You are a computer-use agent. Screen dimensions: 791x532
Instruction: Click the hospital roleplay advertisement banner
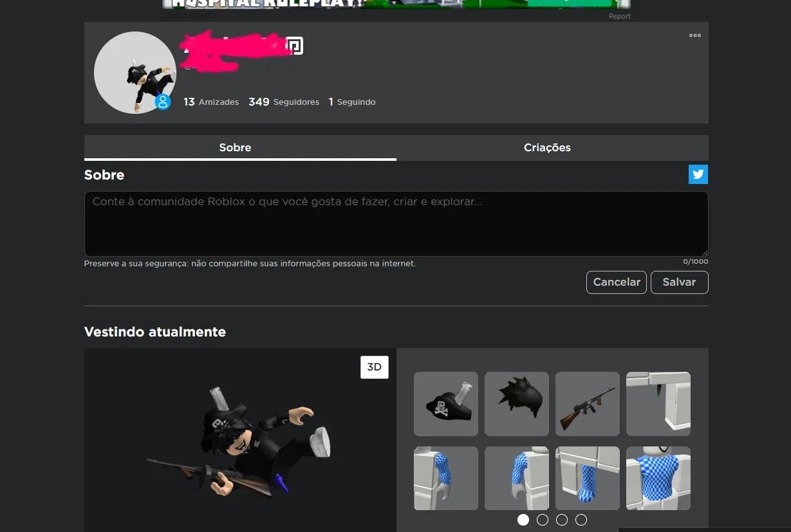396,5
